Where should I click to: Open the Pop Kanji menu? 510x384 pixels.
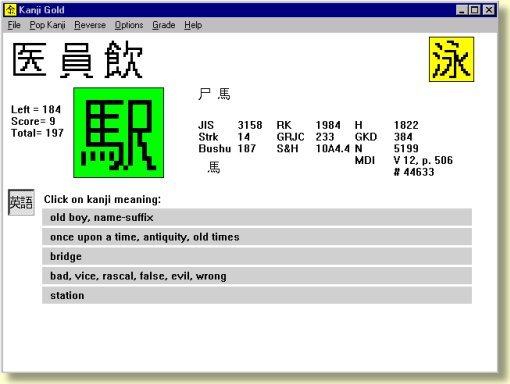(x=47, y=25)
